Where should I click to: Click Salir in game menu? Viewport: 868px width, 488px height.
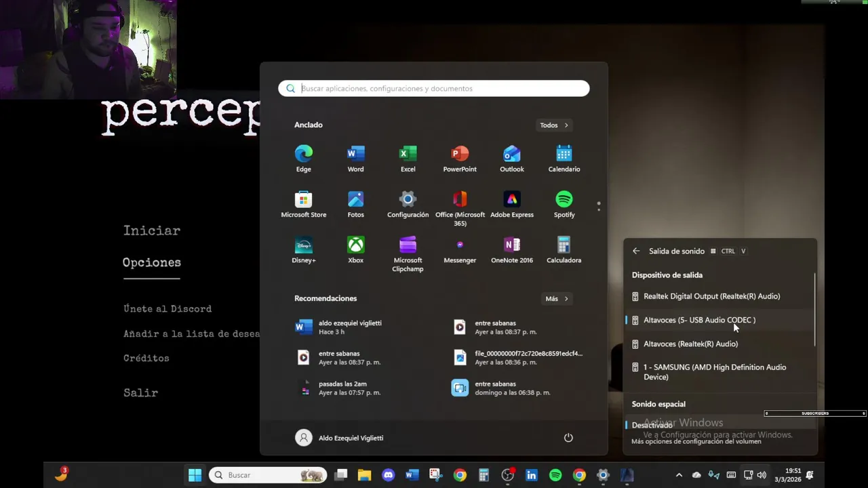141,392
